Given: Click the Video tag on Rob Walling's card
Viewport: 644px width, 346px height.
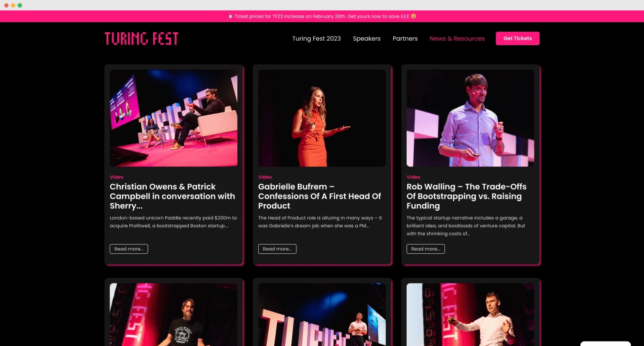Looking at the screenshot, I should [413, 177].
